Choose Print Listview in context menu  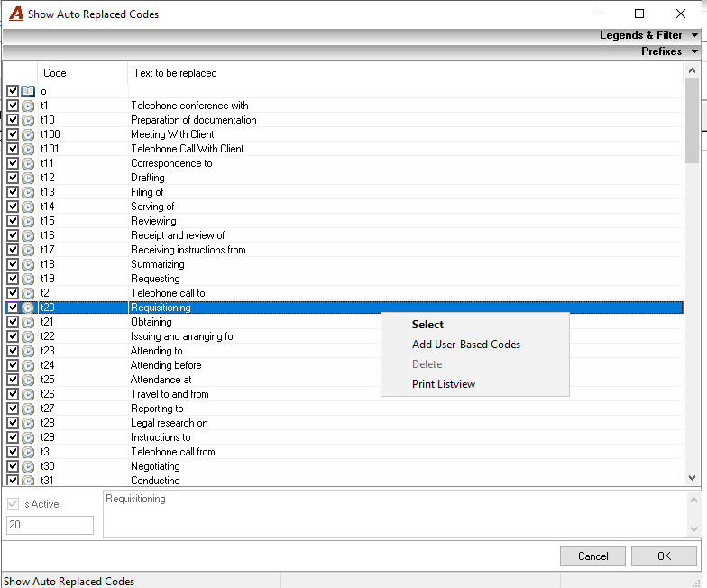click(444, 384)
